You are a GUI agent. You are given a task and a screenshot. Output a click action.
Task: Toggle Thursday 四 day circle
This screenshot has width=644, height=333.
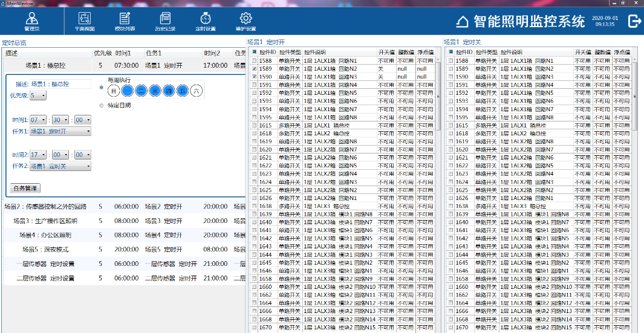pos(169,91)
